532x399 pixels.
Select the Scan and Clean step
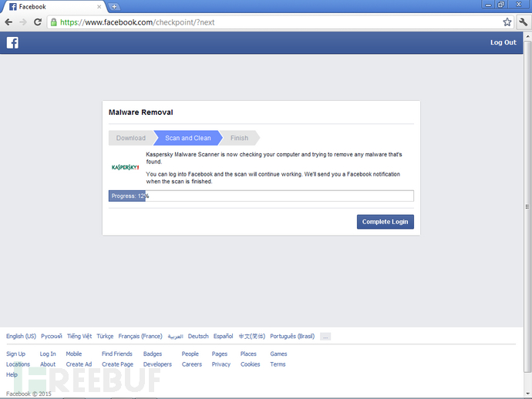tap(188, 138)
